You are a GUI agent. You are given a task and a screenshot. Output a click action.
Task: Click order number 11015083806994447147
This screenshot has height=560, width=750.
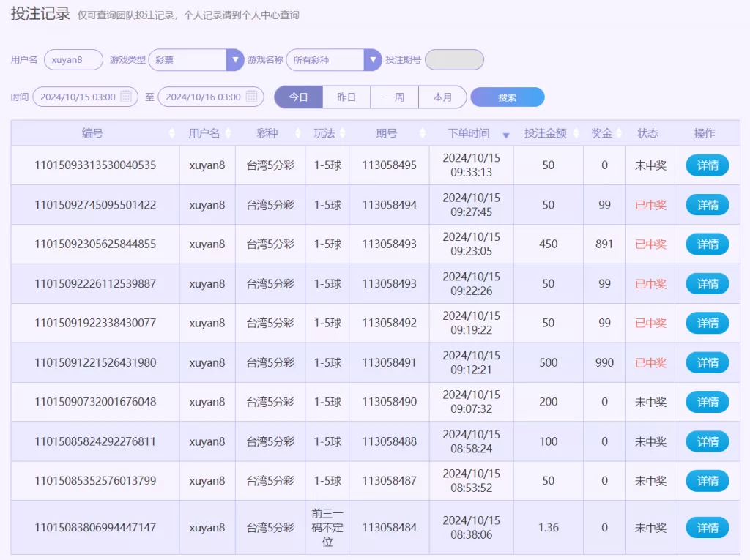coord(95,528)
